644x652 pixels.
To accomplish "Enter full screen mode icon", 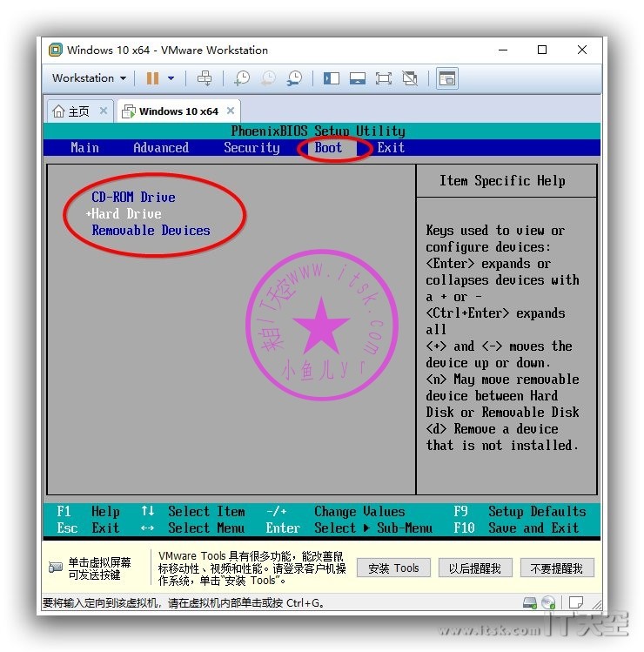I will 383,78.
